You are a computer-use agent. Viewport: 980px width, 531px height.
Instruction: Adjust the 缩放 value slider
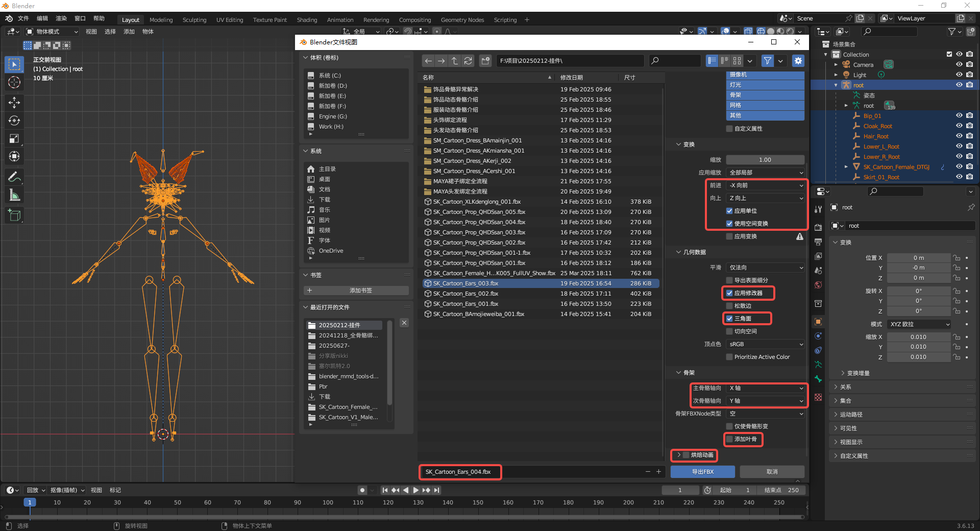click(765, 160)
